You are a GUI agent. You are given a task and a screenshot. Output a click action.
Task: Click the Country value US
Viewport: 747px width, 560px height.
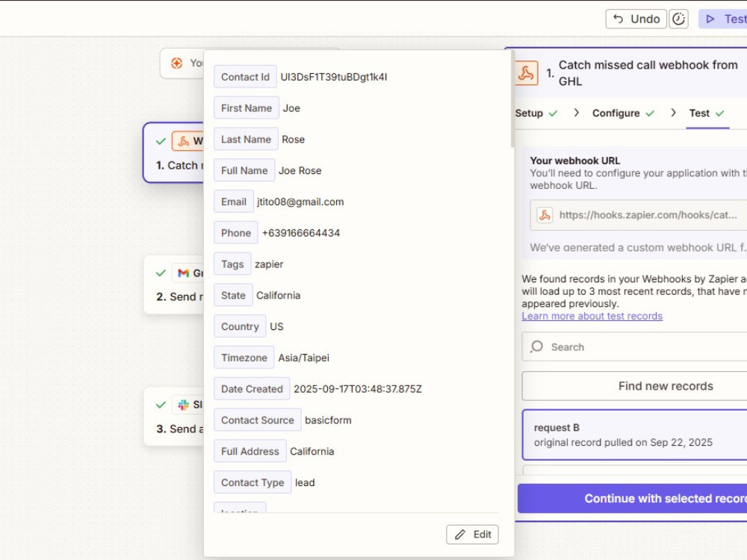(276, 327)
